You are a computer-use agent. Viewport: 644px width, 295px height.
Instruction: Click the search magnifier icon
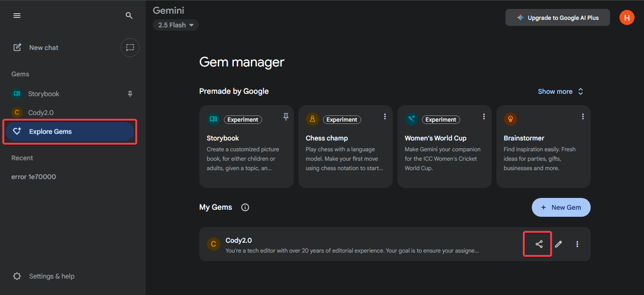click(x=129, y=16)
